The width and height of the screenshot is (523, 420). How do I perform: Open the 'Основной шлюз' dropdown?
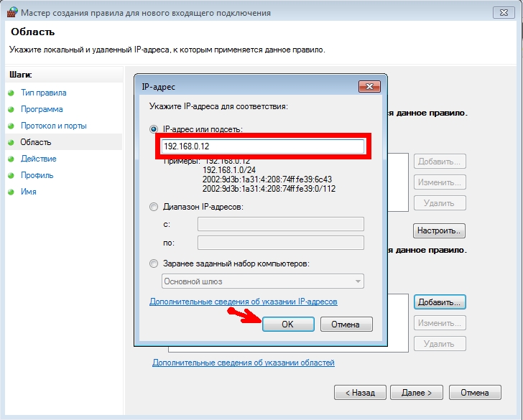[x=263, y=281]
